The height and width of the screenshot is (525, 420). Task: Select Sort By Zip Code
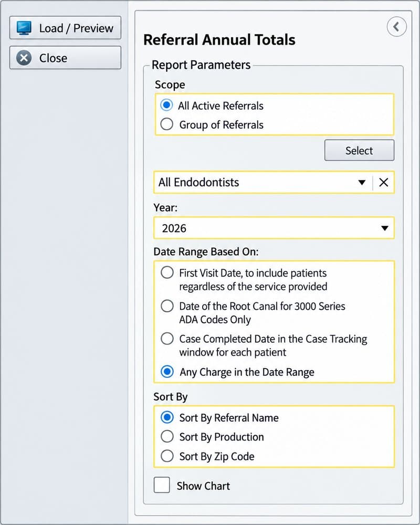[x=167, y=456]
